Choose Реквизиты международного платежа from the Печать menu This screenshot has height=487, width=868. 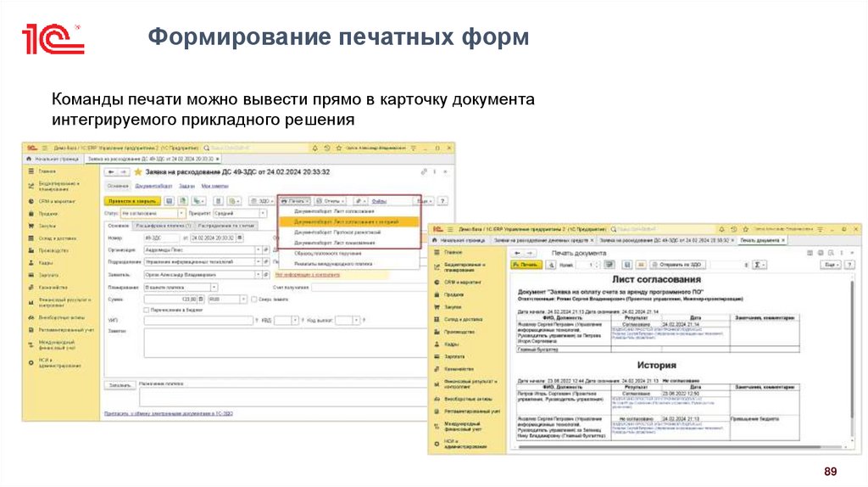point(348,264)
